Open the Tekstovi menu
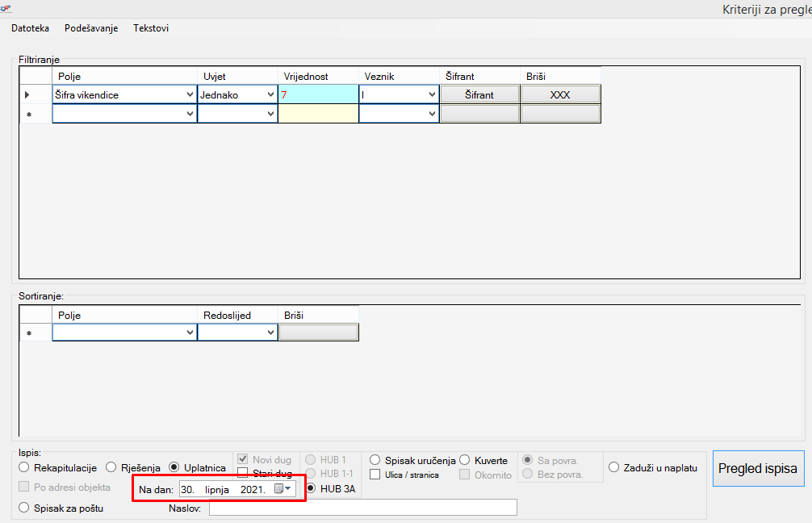This screenshot has width=812, height=523. [151, 28]
